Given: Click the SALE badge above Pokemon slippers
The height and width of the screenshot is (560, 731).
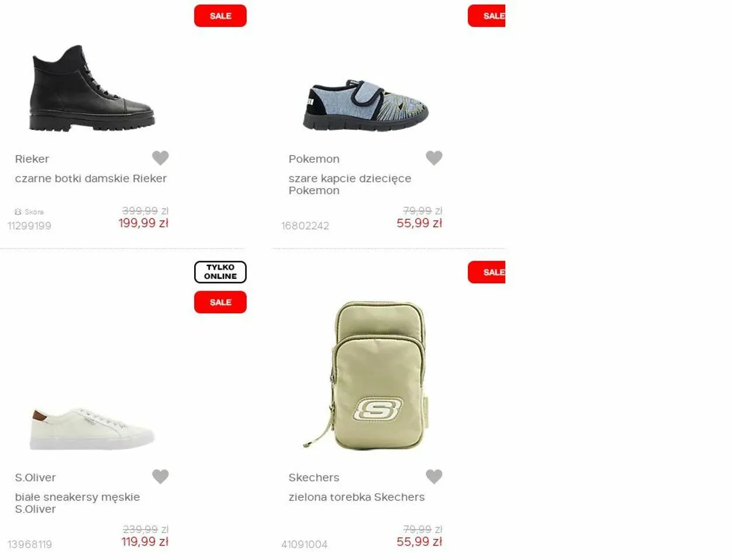Looking at the screenshot, I should point(487,16).
